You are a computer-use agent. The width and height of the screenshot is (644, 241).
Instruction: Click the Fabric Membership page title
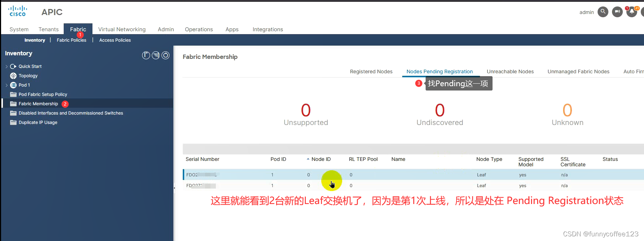(x=210, y=57)
